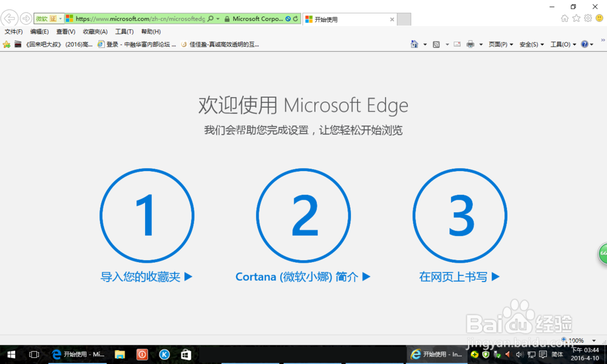This screenshot has width=607, height=364.
Task: Open 登录 - 中融华富内部论坛 bookmark
Action: (137, 44)
